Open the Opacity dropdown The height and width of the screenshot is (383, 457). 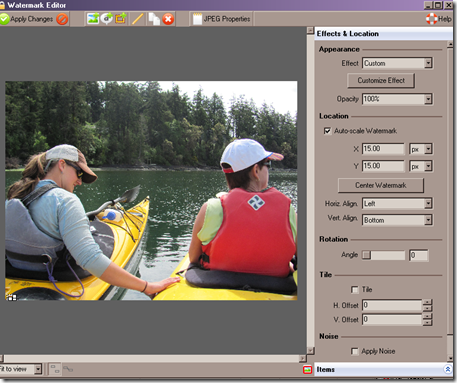(397, 99)
